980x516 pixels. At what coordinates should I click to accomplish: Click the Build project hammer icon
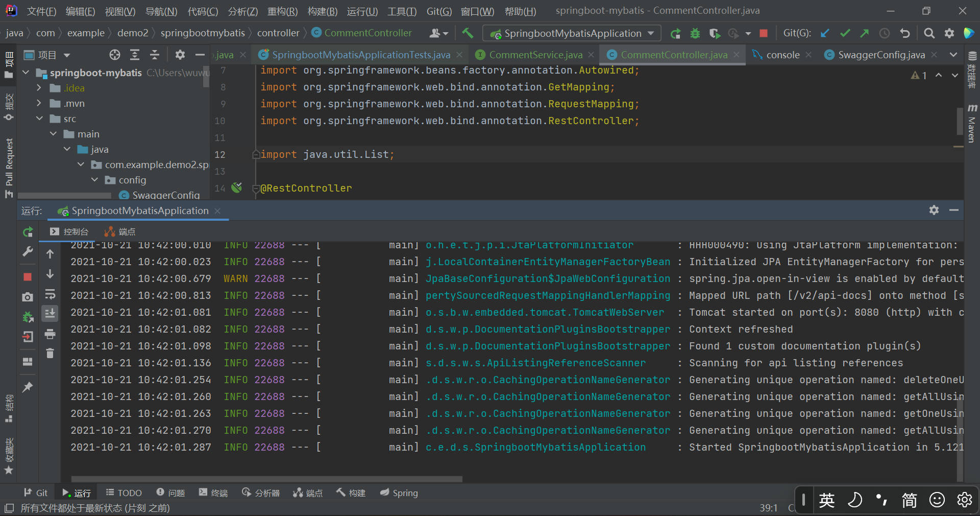tap(468, 33)
